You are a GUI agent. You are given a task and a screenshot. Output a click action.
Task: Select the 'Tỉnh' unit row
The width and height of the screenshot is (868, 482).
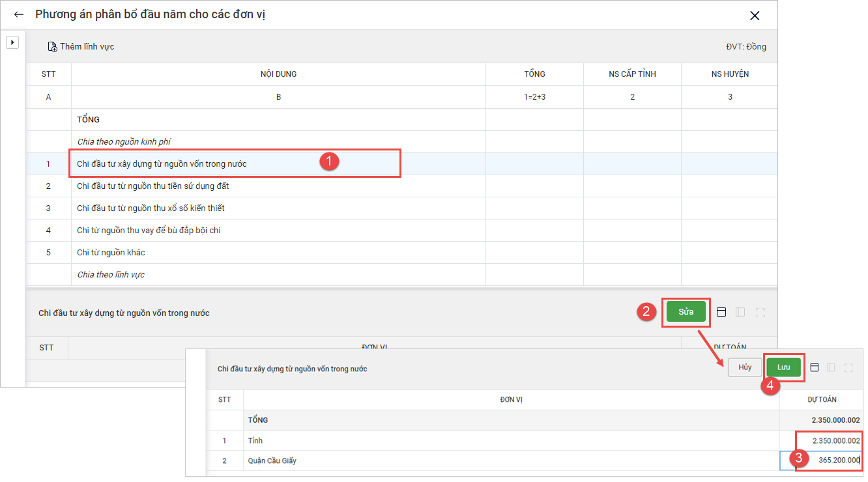click(x=534, y=441)
